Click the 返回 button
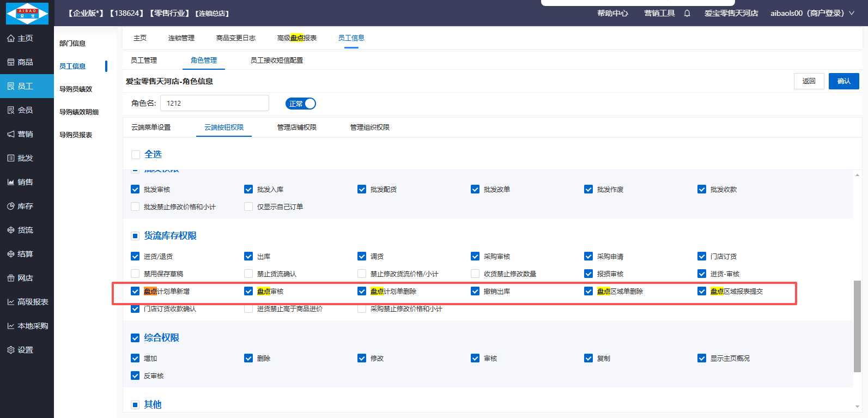This screenshot has width=868, height=418. 809,81
